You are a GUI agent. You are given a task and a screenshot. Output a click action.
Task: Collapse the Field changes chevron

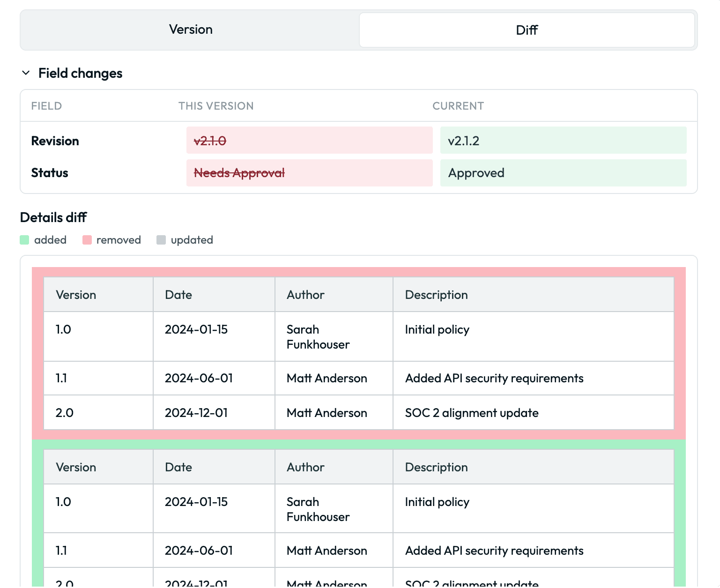(26, 73)
